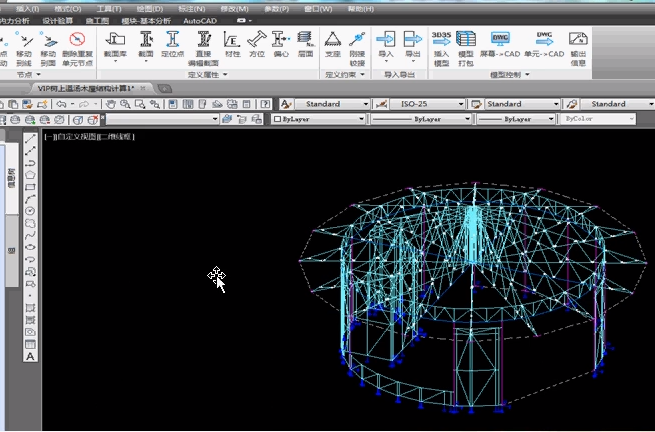Expand the 定义属性 panel arrow
The width and height of the screenshot is (655, 432).
tap(225, 75)
